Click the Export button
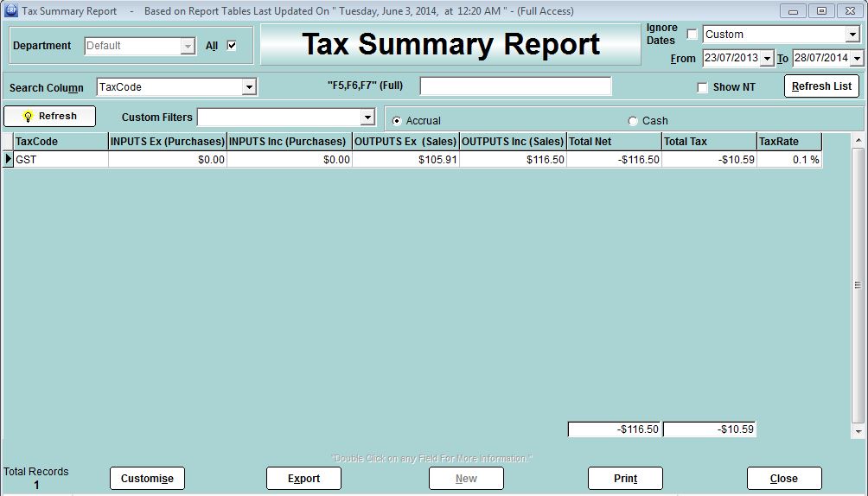This screenshot has width=868, height=496. point(303,478)
